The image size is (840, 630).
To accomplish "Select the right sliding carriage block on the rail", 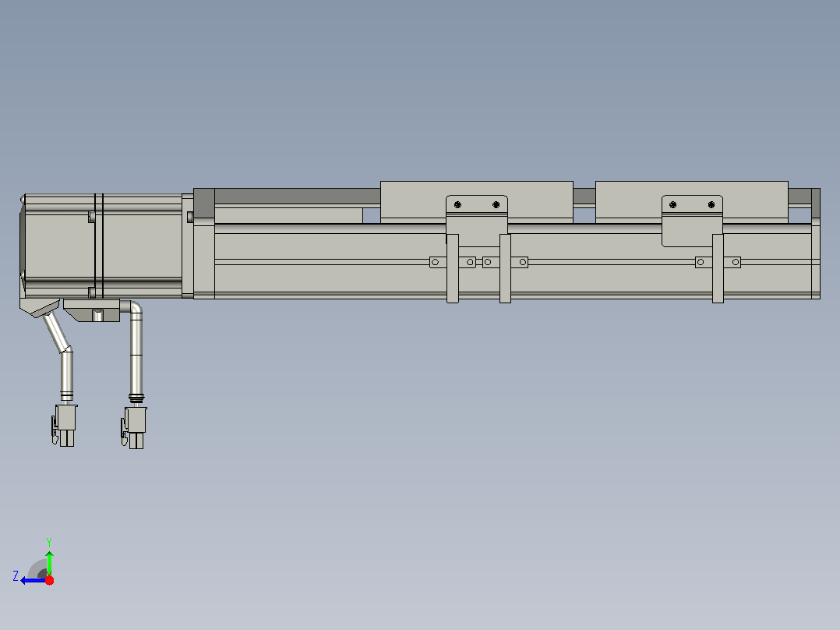I will 691,202.
